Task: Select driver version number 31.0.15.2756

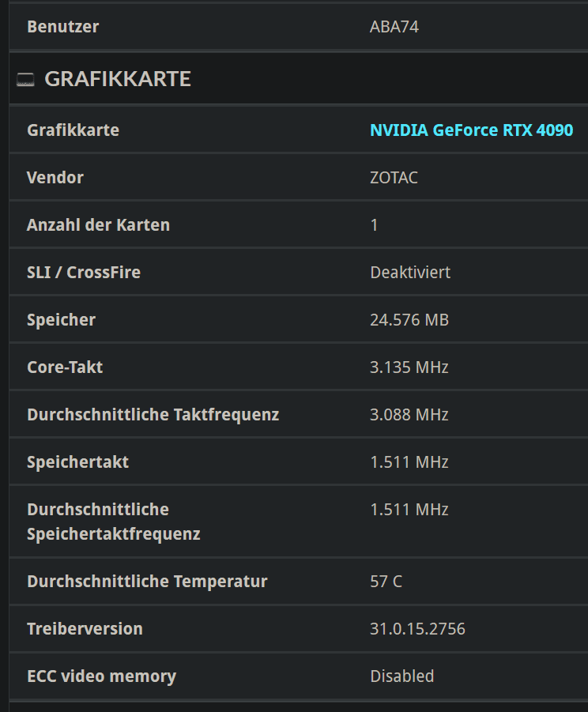Action: (x=417, y=629)
